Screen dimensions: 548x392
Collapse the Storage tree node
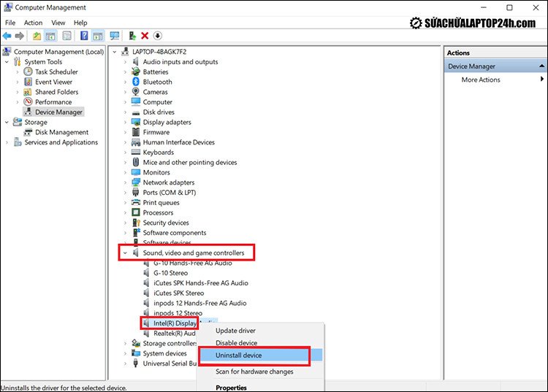point(7,122)
